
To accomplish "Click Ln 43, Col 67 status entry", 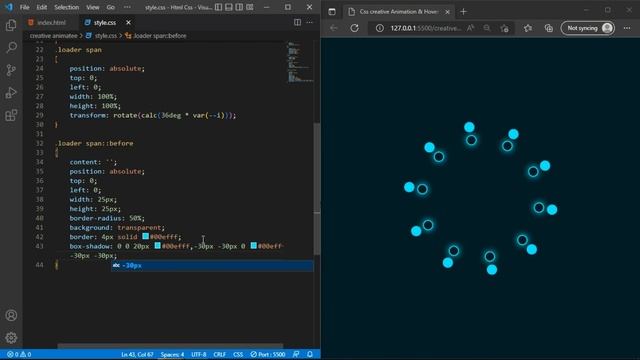I will pos(137,354).
